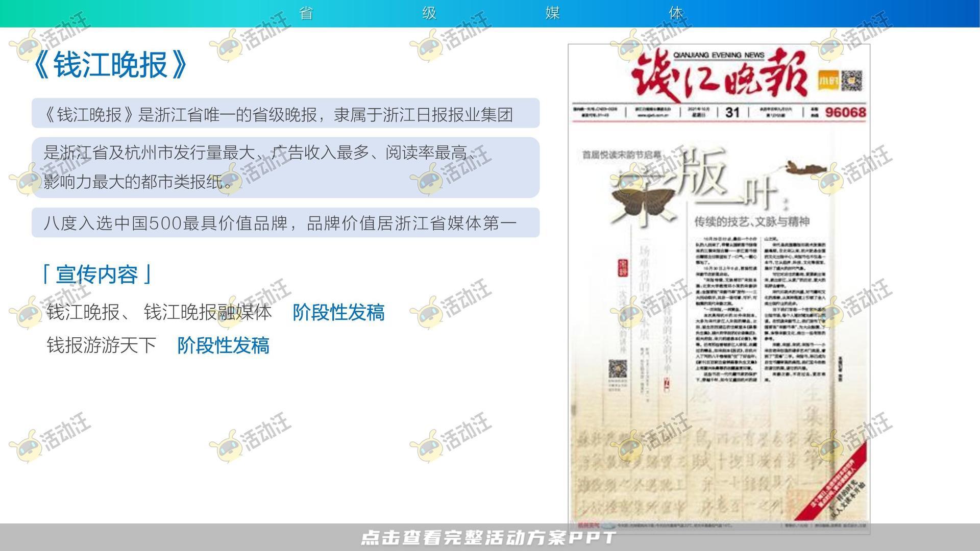This screenshot has width=980, height=551.
Task: Click '钱江晚报、钱江晚报融媒体' text
Action: coord(159,312)
